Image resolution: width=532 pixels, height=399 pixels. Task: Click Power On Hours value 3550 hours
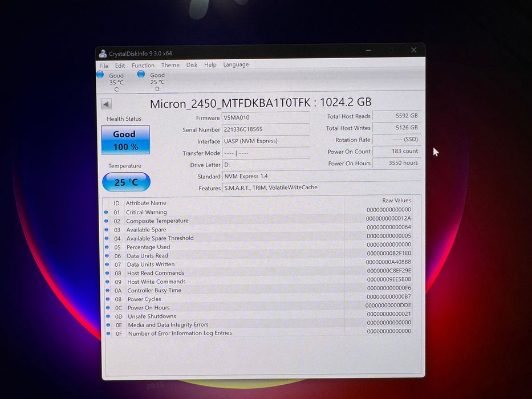click(396, 163)
